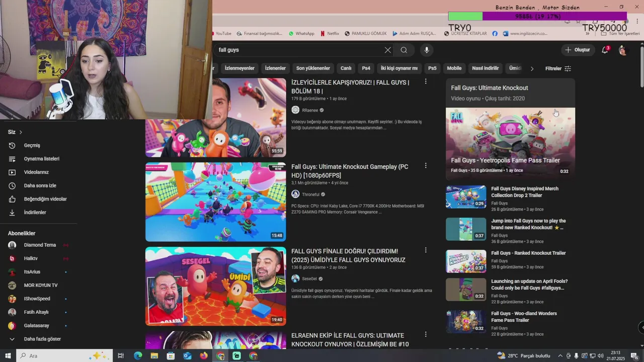The width and height of the screenshot is (644, 362).
Task: Open the YouTube bookmark
Action: point(221,34)
